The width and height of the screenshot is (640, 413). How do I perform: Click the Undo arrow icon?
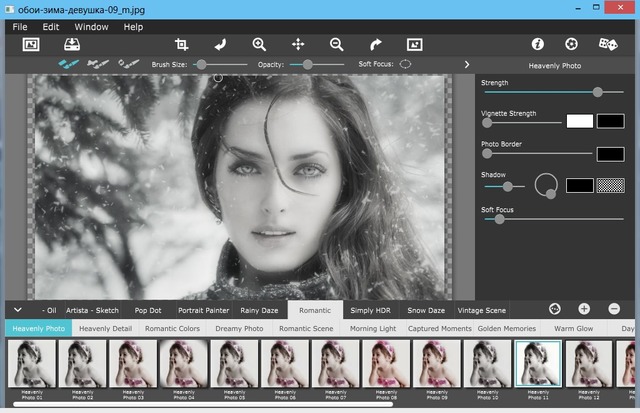(x=220, y=45)
